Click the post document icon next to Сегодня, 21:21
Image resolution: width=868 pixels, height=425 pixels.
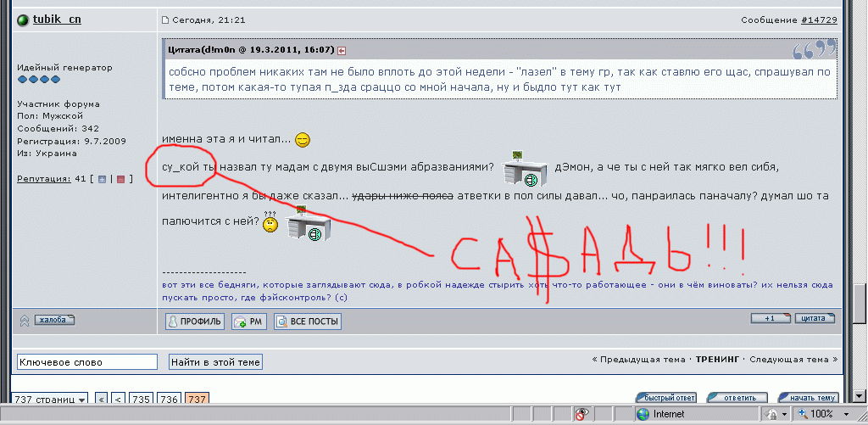coord(165,20)
